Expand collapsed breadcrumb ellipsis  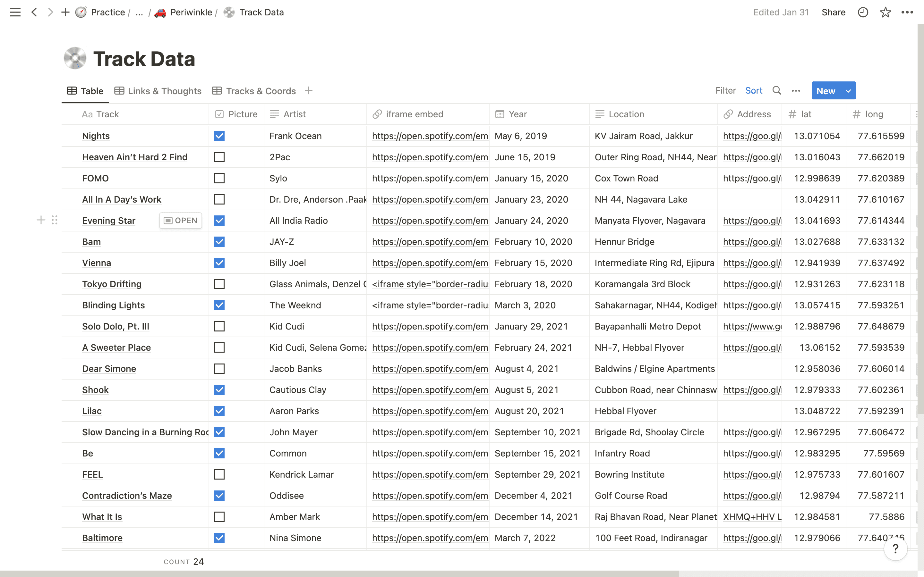point(139,12)
